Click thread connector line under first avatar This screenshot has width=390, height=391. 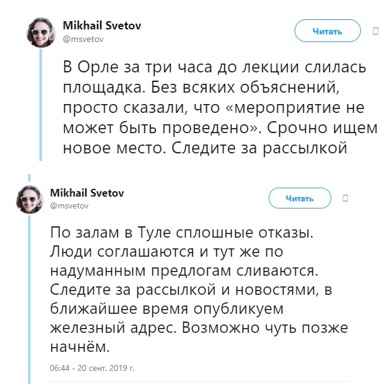[41, 104]
